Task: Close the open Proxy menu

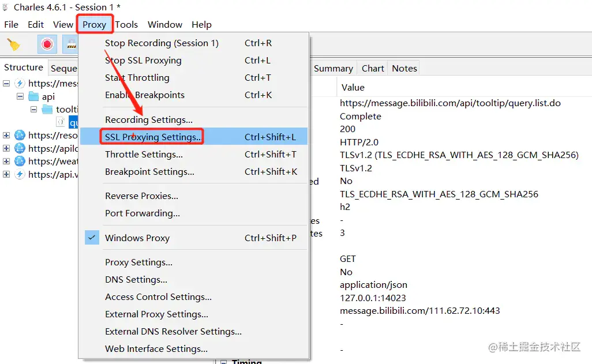Action: point(95,25)
